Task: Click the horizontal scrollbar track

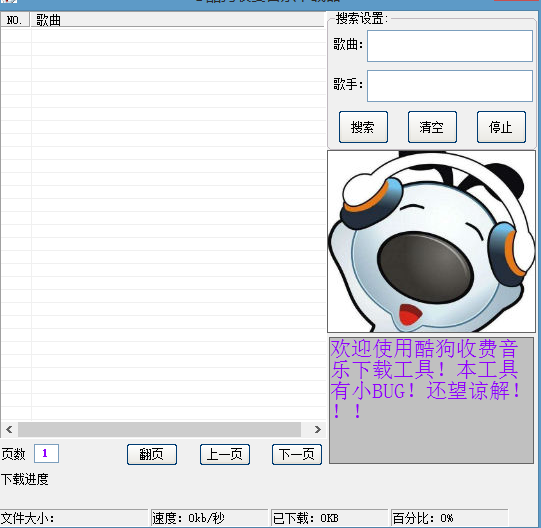Action: tap(159, 429)
